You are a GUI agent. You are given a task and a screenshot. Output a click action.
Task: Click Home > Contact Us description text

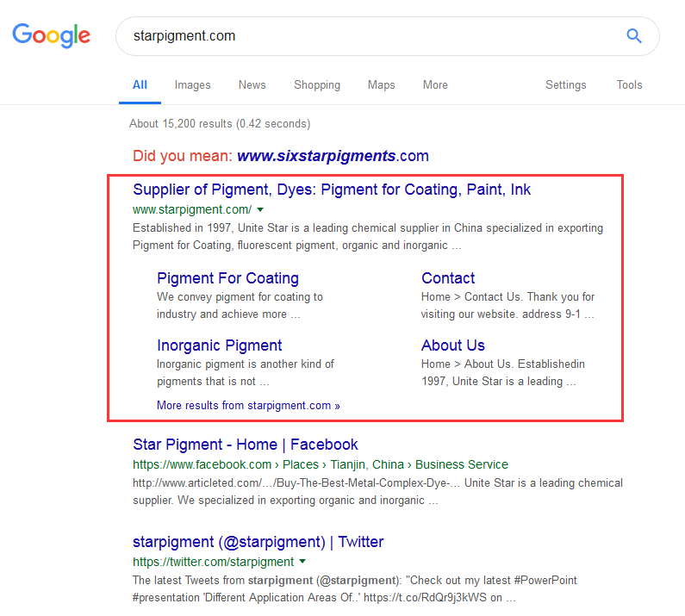point(508,305)
